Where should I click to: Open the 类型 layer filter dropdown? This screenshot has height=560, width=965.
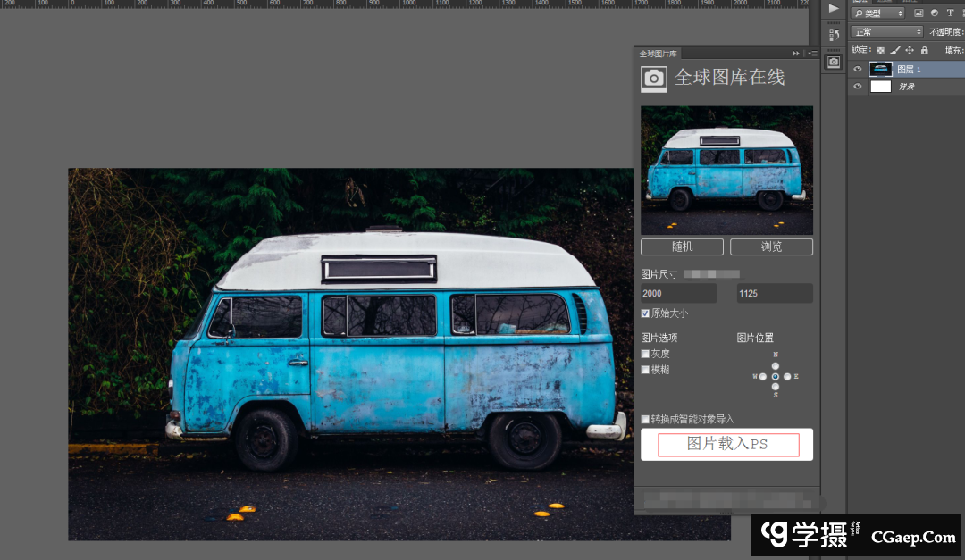[x=877, y=13]
